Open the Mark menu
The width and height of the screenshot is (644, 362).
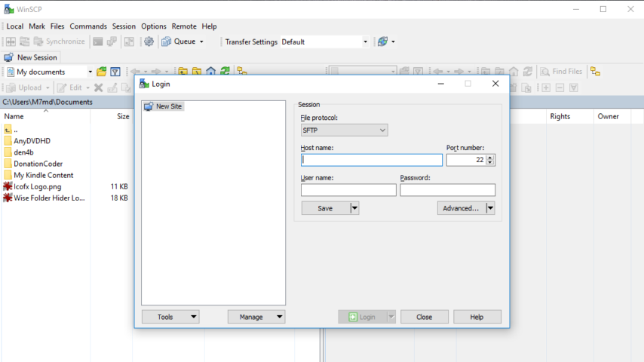[37, 26]
